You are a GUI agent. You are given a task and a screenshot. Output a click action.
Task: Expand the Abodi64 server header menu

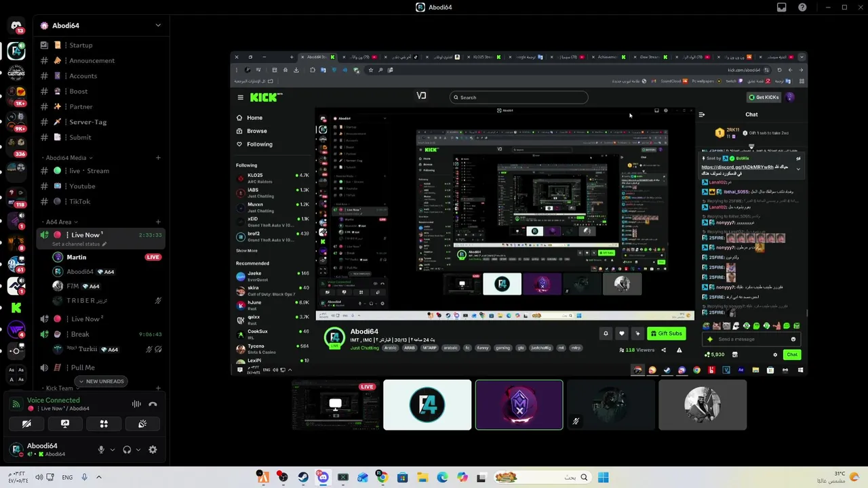(158, 26)
